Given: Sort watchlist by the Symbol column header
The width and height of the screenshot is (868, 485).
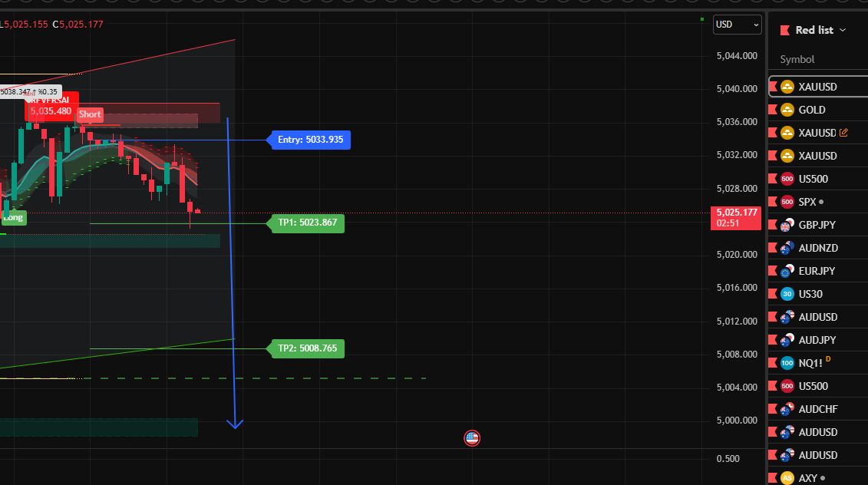Looking at the screenshot, I should (x=797, y=59).
